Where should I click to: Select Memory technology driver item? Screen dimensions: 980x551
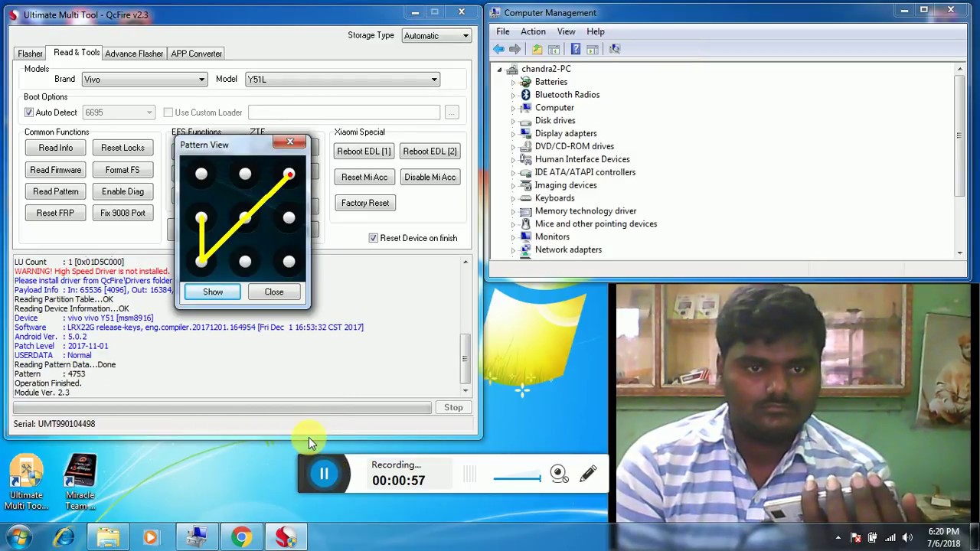point(586,211)
